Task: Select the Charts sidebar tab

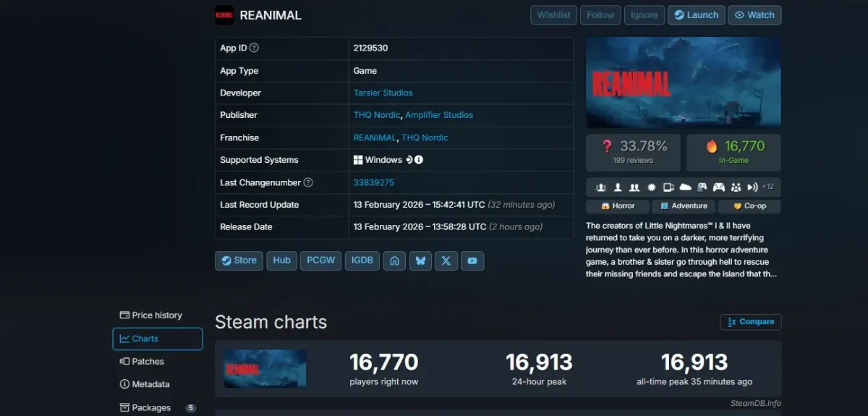Action: [158, 339]
